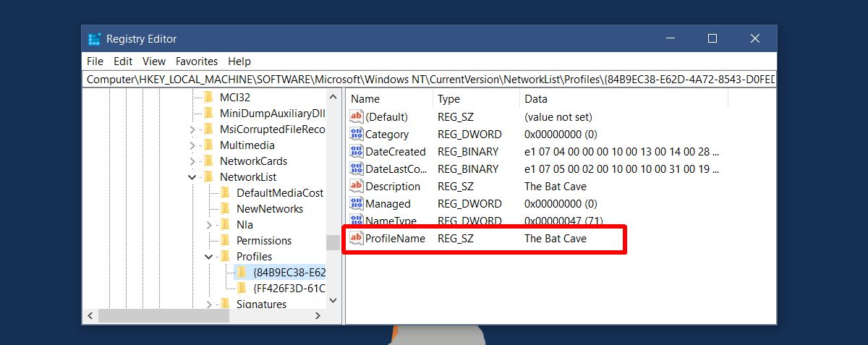Click the '(value not set)' data cell

[557, 116]
